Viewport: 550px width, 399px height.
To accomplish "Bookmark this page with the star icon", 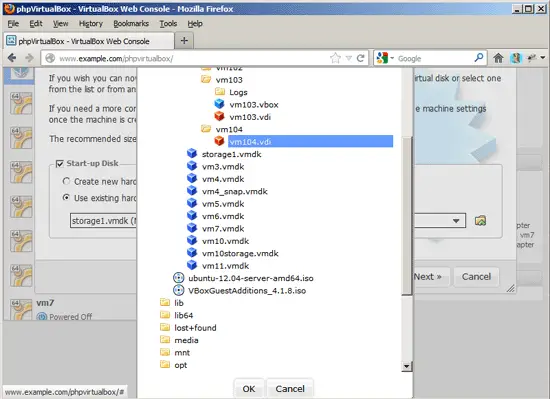I will (x=335, y=58).
